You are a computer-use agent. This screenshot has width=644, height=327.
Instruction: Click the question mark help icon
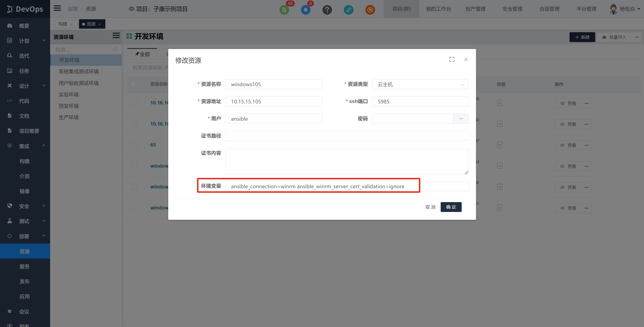327,10
